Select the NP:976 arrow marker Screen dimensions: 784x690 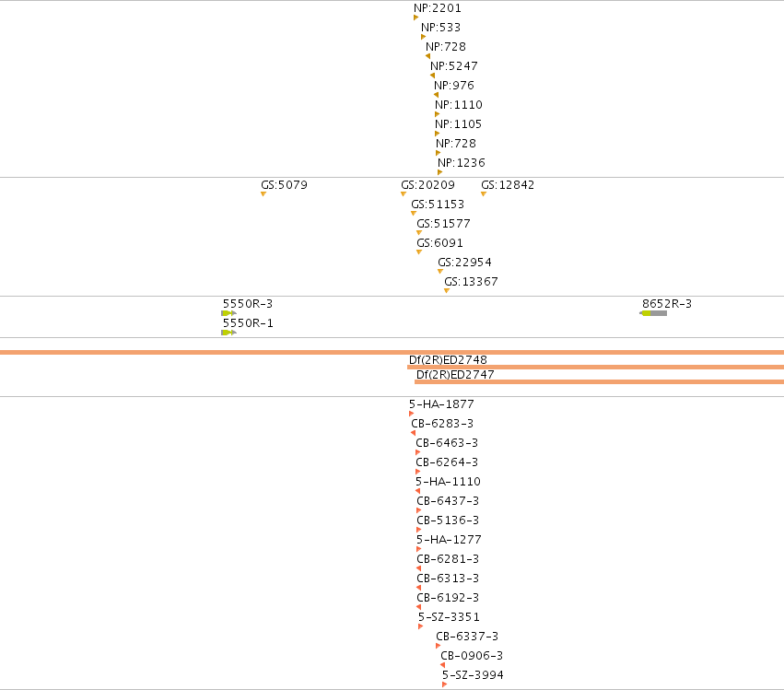point(437,95)
